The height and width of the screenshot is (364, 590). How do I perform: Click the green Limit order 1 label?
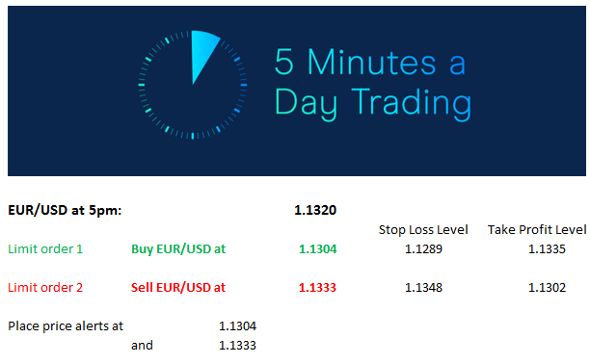pos(45,249)
